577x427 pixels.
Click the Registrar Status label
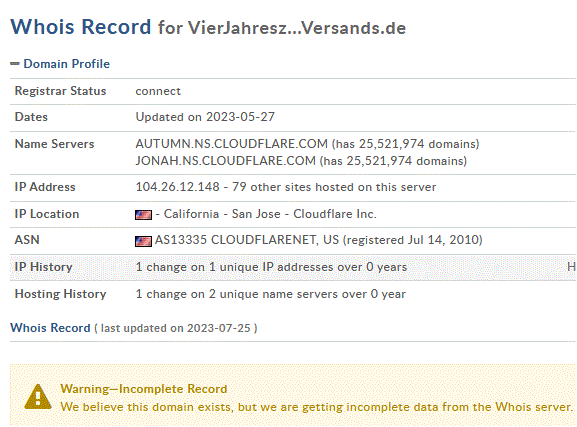click(60, 91)
